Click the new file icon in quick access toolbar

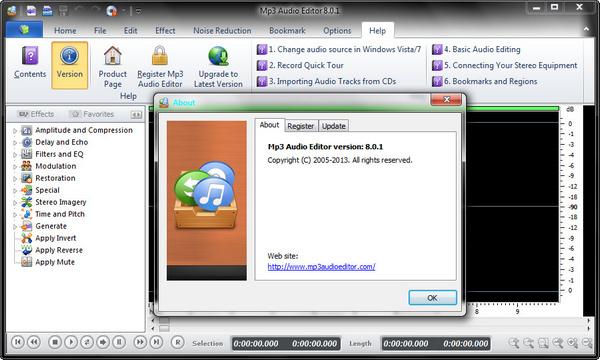(31, 11)
